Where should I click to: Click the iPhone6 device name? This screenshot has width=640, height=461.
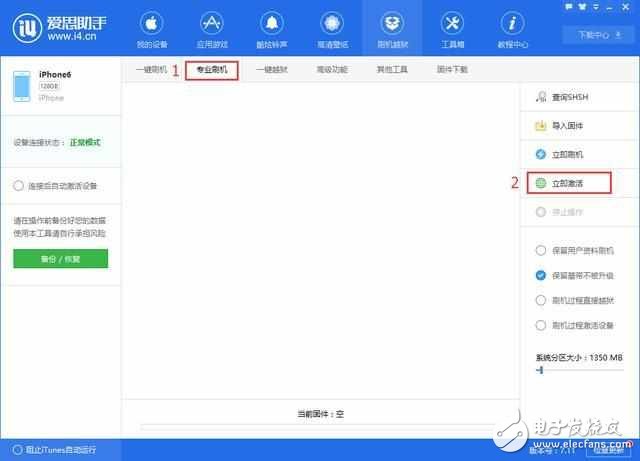tap(55, 74)
